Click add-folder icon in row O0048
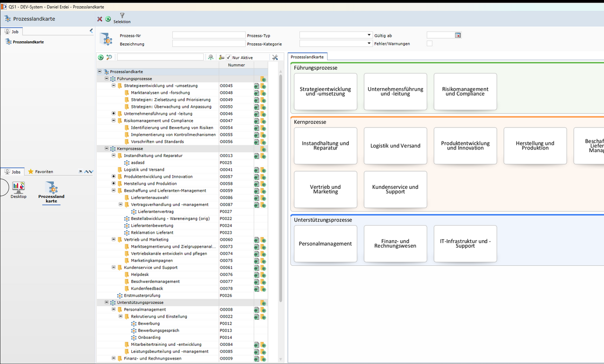 tap(263, 93)
